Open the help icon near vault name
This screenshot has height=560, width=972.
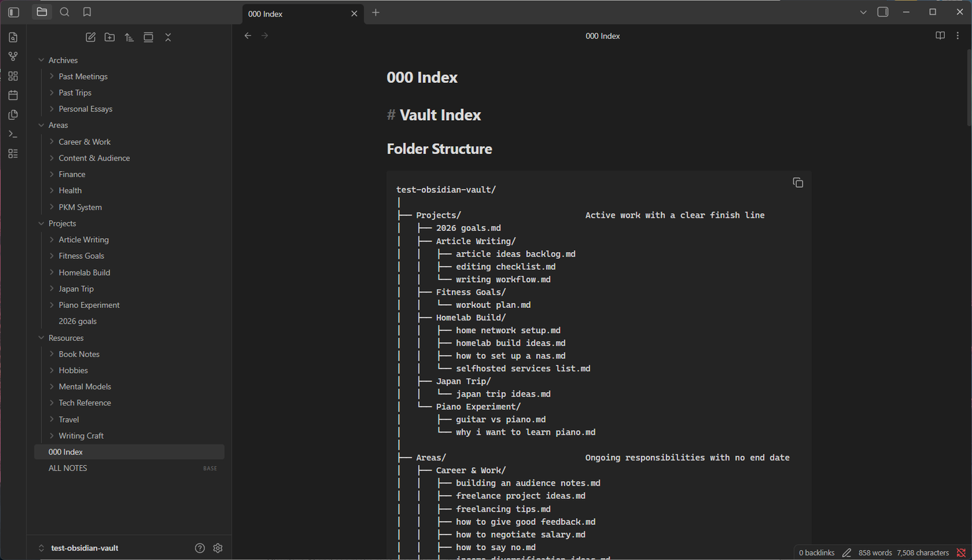tap(200, 548)
